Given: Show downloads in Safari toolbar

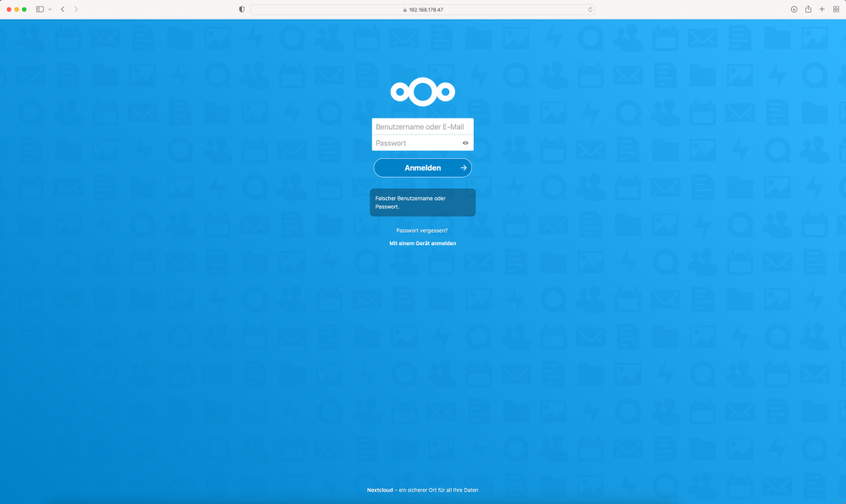Looking at the screenshot, I should pos(794,9).
